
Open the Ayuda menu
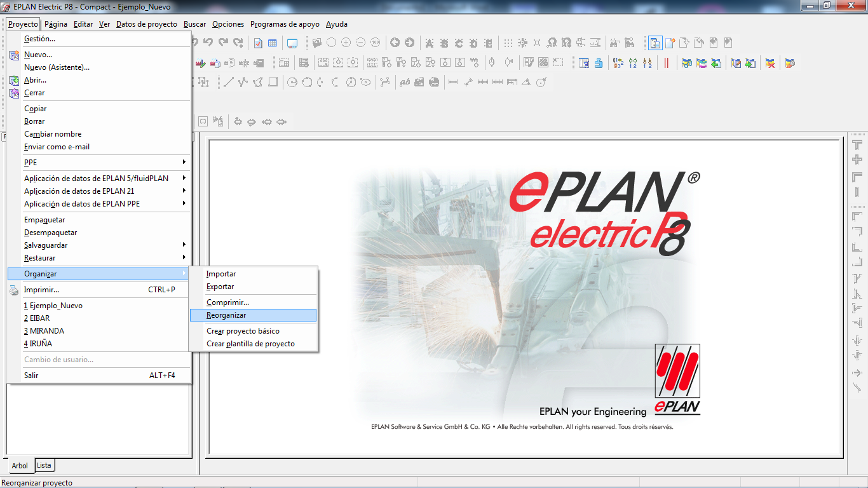point(336,24)
